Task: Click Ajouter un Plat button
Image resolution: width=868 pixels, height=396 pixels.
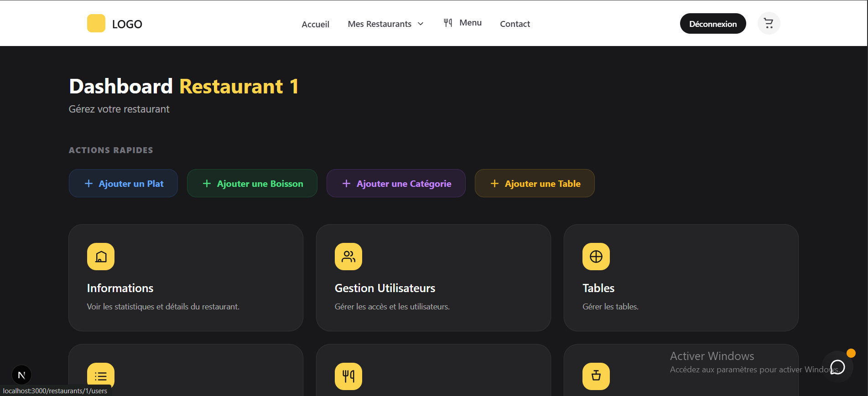Action: (x=123, y=184)
